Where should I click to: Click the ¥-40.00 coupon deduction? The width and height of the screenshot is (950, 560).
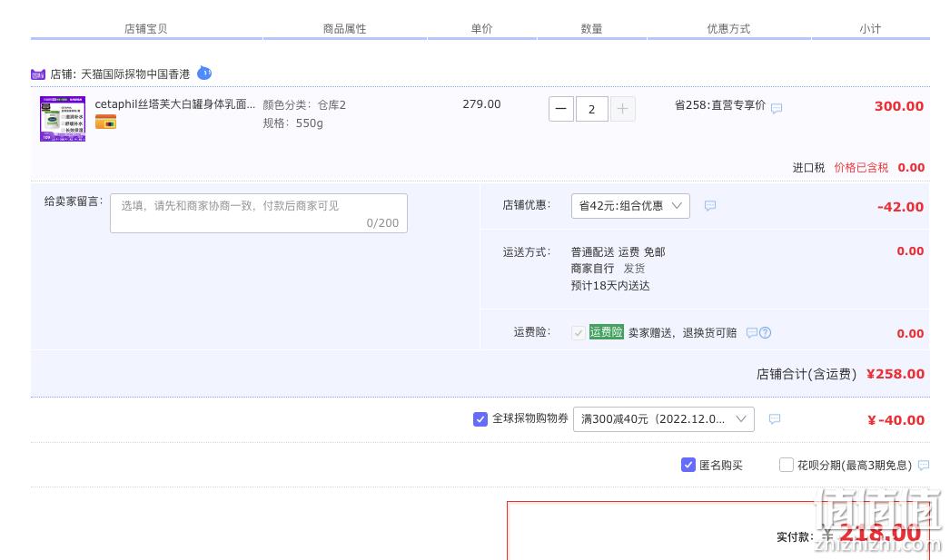(x=896, y=420)
